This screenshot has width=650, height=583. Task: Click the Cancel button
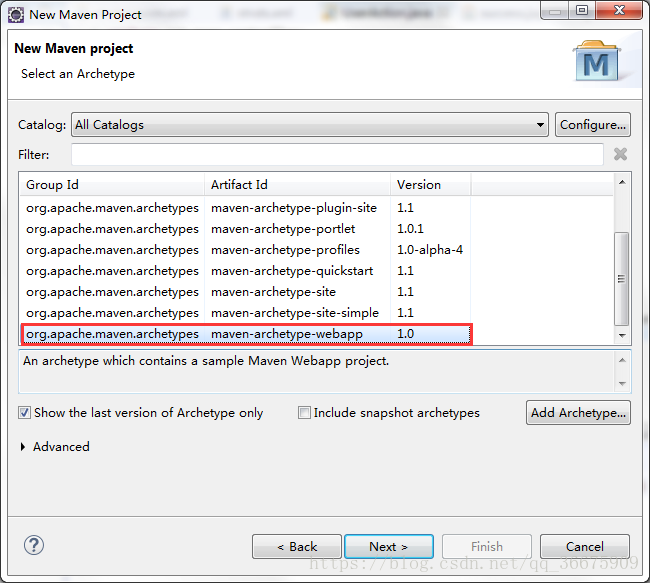click(585, 547)
